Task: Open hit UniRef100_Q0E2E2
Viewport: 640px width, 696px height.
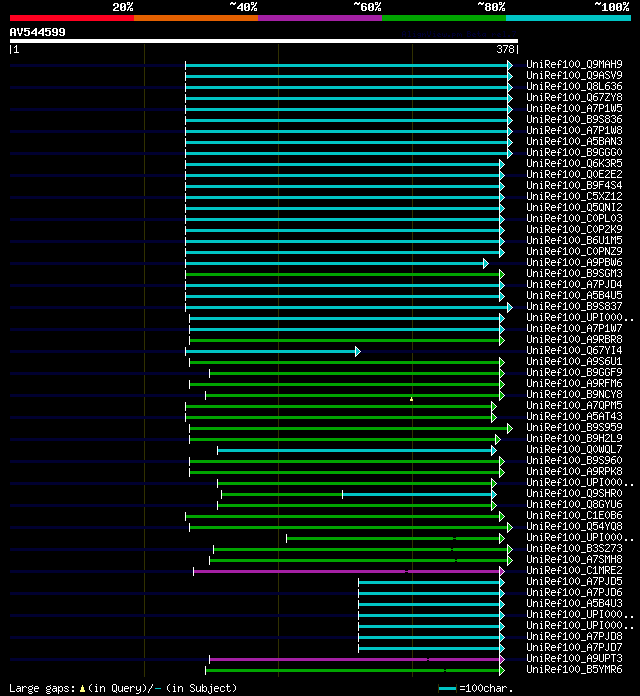Action: click(574, 174)
